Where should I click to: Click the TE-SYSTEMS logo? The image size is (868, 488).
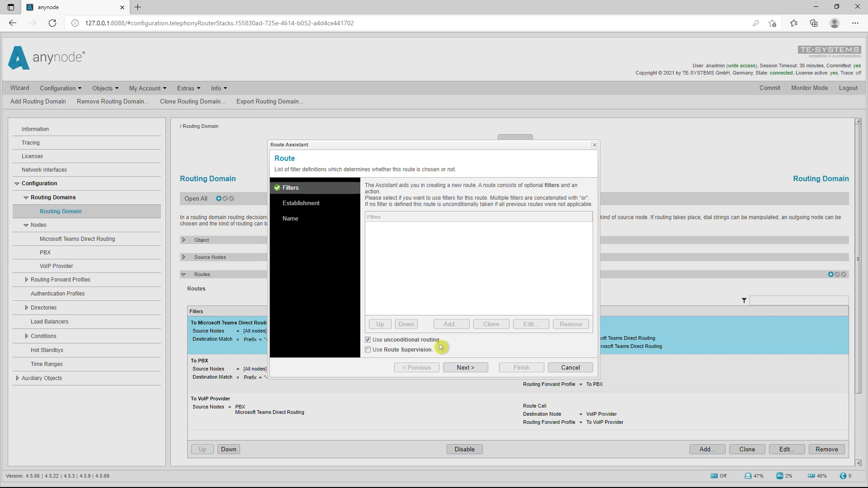(829, 52)
